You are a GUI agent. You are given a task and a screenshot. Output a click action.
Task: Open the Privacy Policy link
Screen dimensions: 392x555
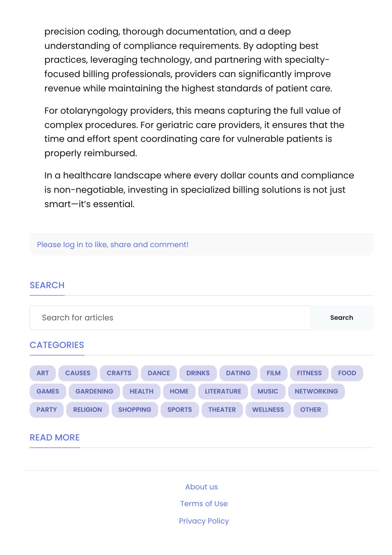[x=204, y=521]
